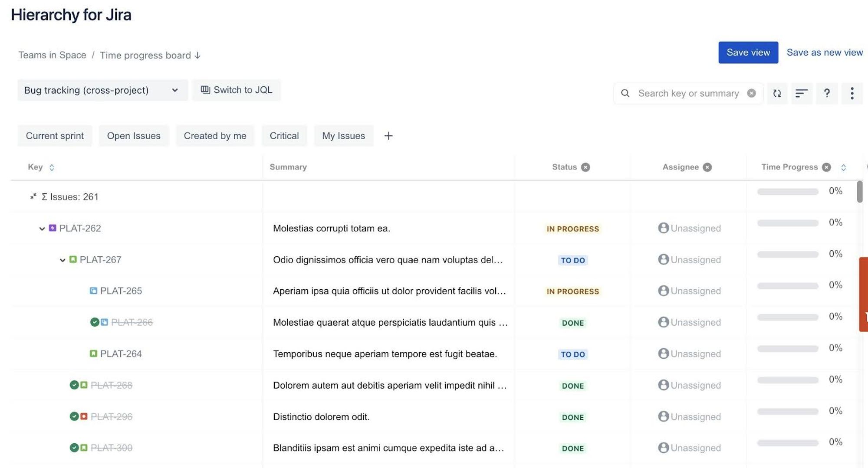The width and height of the screenshot is (868, 468).
Task: Click the total Issues: 261 progress bar
Action: (x=788, y=192)
